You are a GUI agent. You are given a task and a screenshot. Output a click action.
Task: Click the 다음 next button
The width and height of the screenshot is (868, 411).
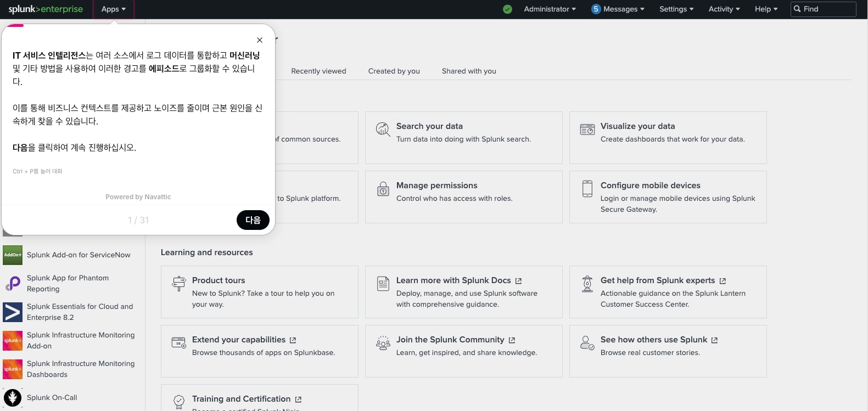[253, 220]
